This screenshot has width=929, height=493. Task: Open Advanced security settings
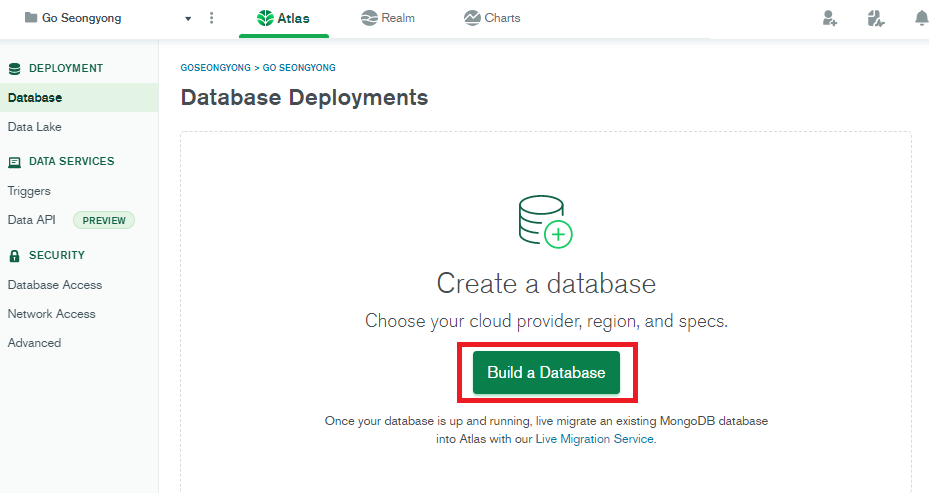tap(34, 343)
